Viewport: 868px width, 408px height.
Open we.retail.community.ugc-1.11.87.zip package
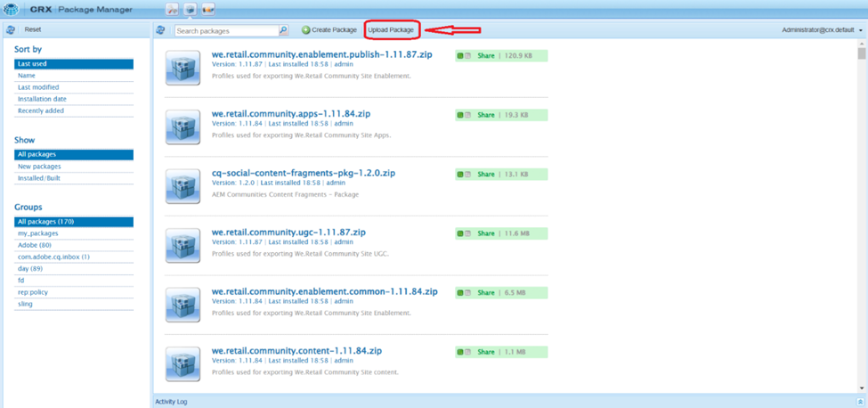(288, 232)
